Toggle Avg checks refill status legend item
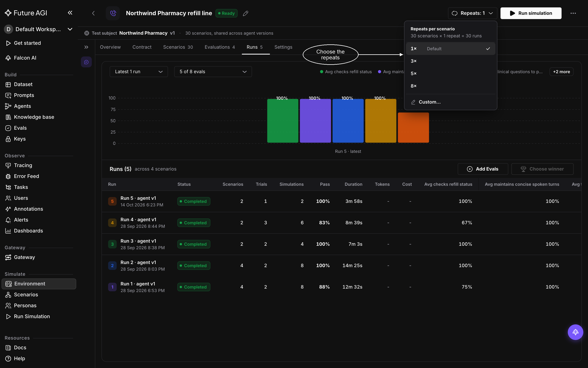 click(x=346, y=72)
